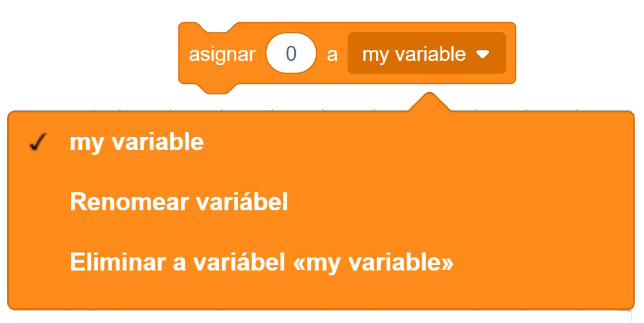Select the checked my variable menu option
The height and width of the screenshot is (323, 644).
(137, 142)
